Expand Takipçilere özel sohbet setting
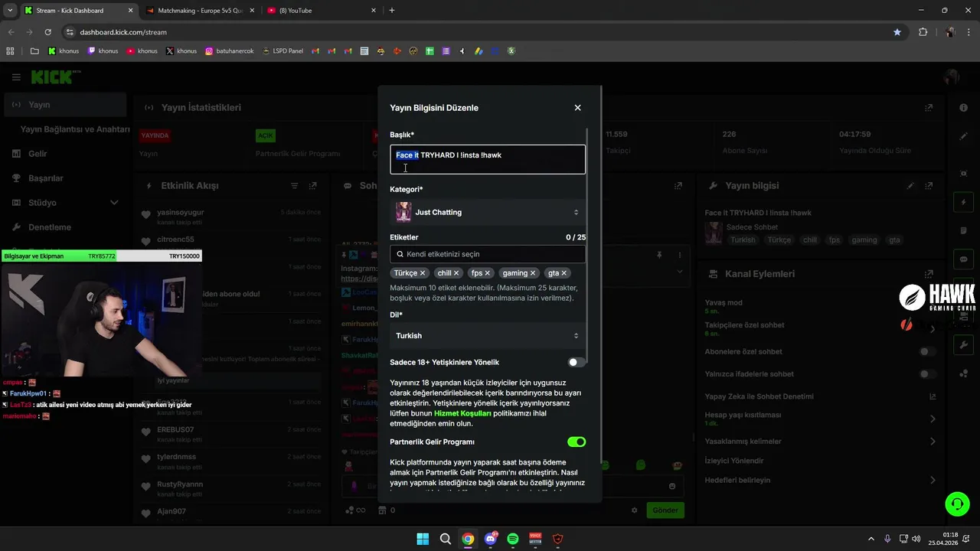980x551 pixels. 821,328
